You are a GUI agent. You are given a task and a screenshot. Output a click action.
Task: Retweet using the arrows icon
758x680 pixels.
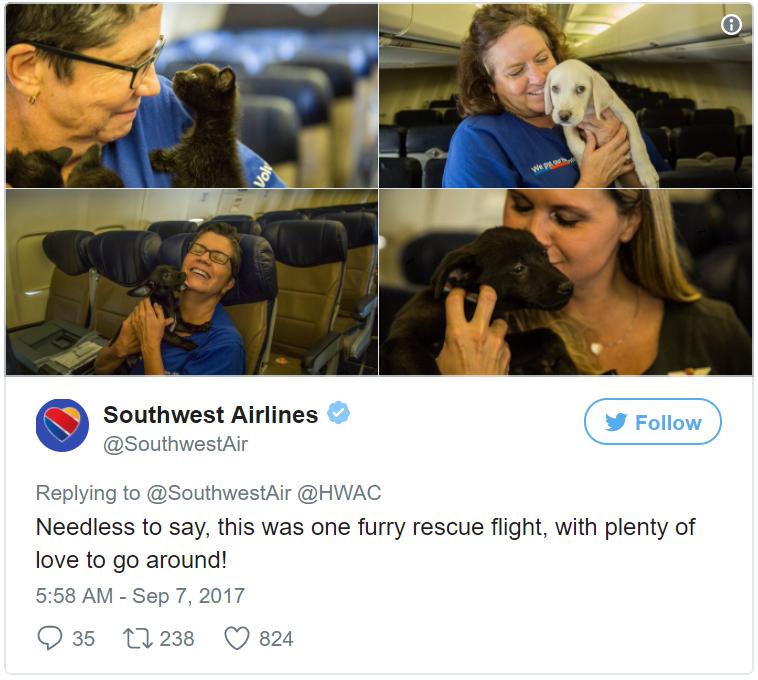(x=138, y=638)
